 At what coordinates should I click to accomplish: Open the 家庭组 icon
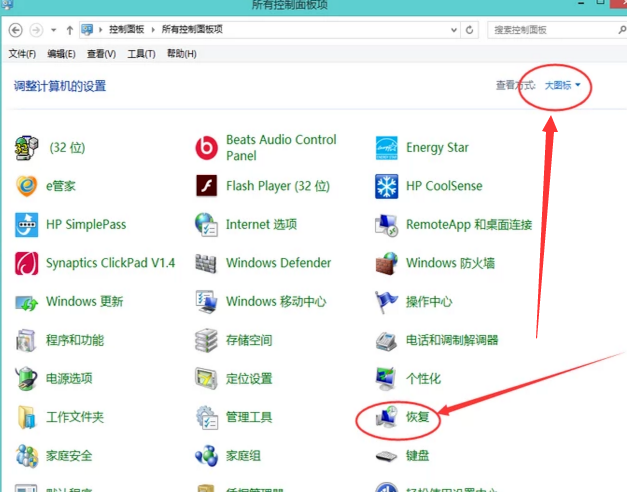206,456
